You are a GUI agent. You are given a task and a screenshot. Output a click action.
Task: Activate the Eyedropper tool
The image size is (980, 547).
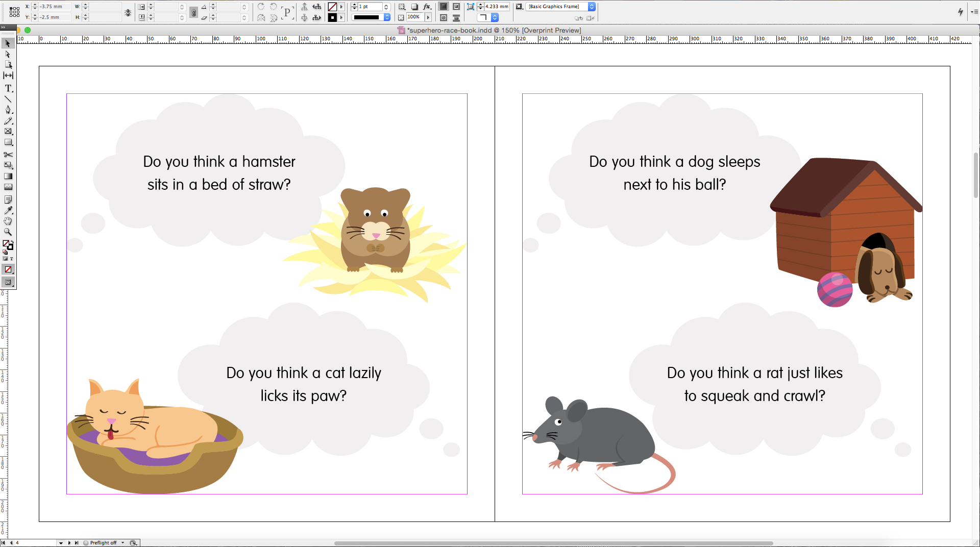click(x=8, y=210)
